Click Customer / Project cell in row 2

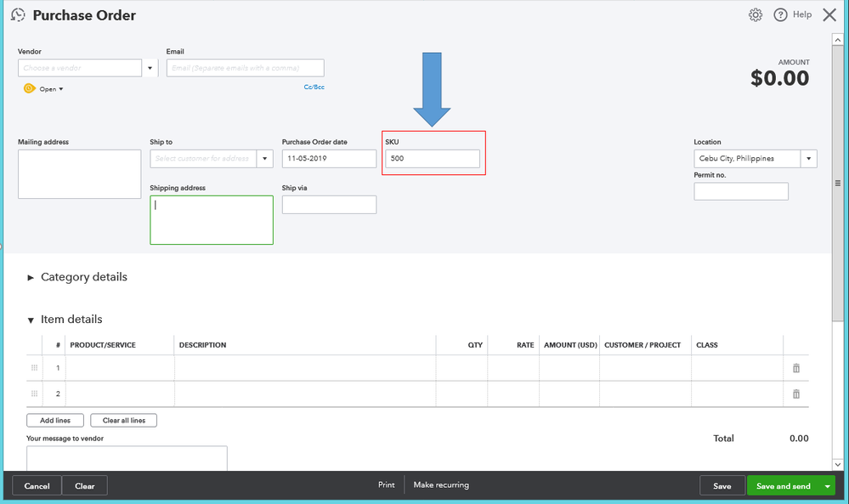pyautogui.click(x=645, y=394)
